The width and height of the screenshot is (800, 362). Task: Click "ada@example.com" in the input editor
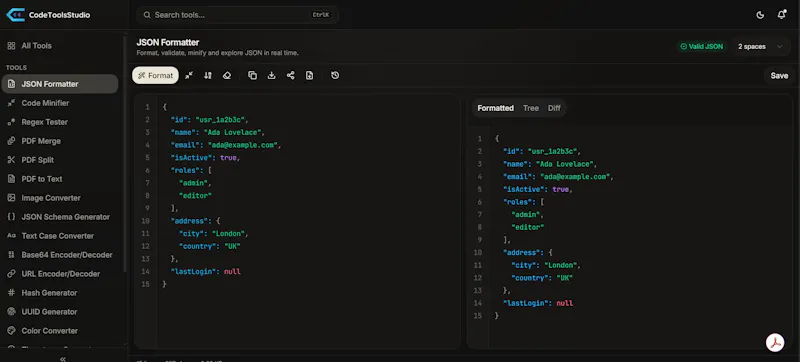(x=242, y=145)
